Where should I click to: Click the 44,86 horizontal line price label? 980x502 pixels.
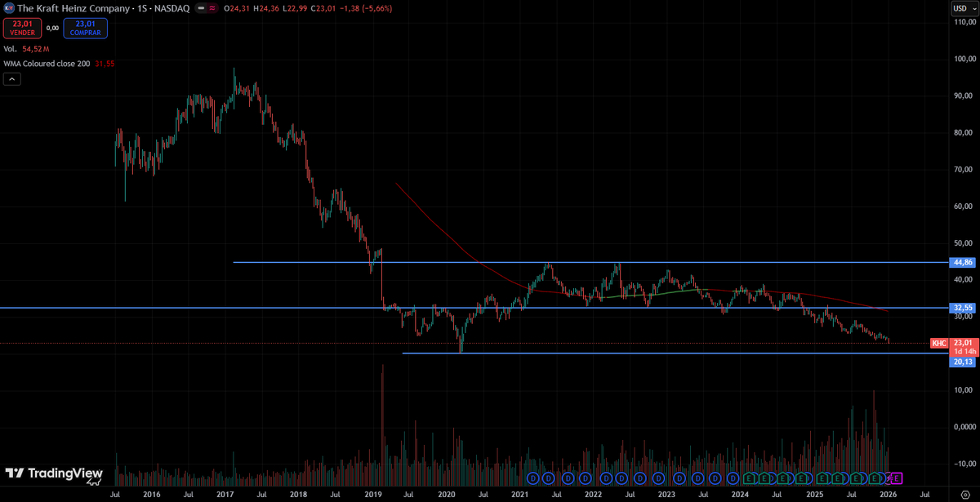click(961, 262)
